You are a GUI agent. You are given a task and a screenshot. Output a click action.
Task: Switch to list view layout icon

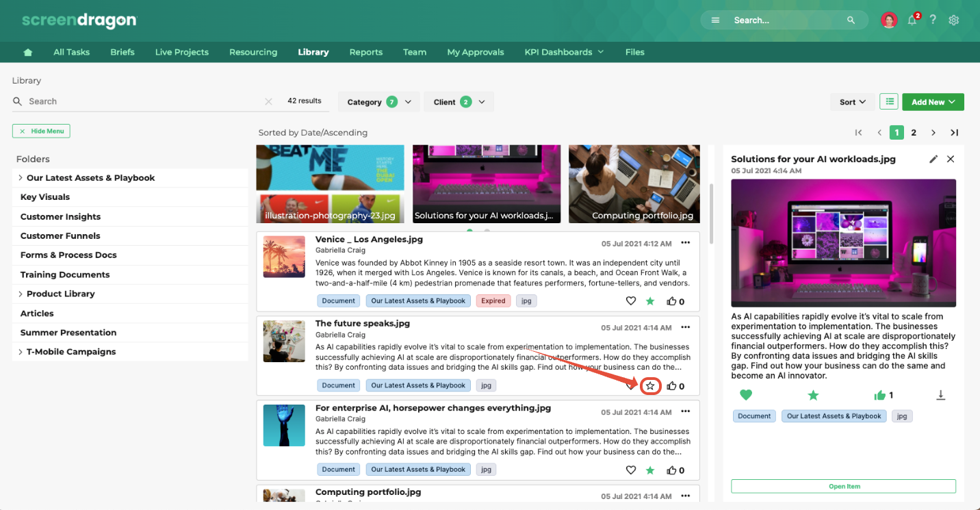click(x=889, y=102)
